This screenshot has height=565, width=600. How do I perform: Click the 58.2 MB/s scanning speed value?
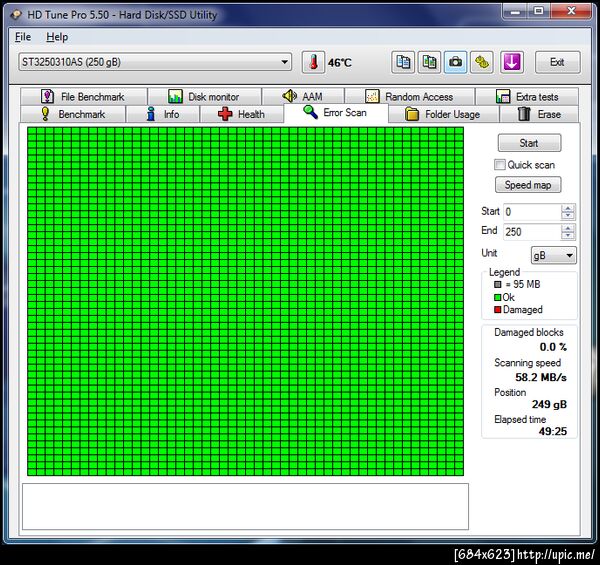(541, 377)
